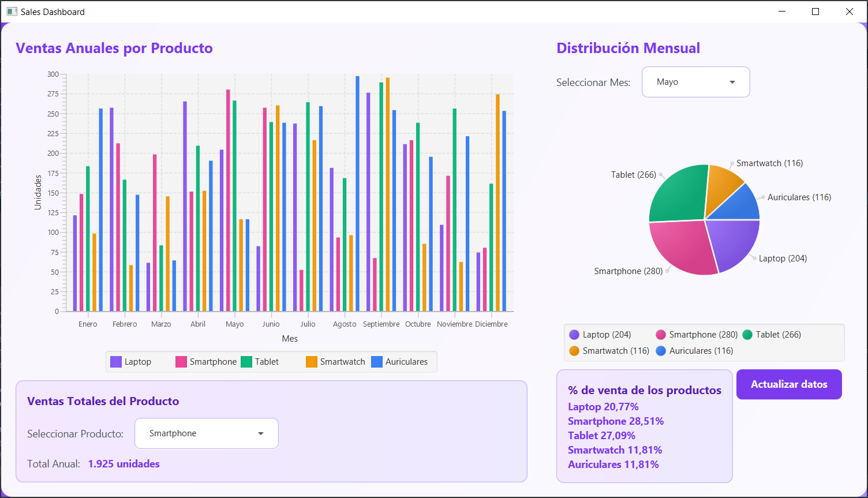Click the tall blue Agosto bar

[357, 193]
